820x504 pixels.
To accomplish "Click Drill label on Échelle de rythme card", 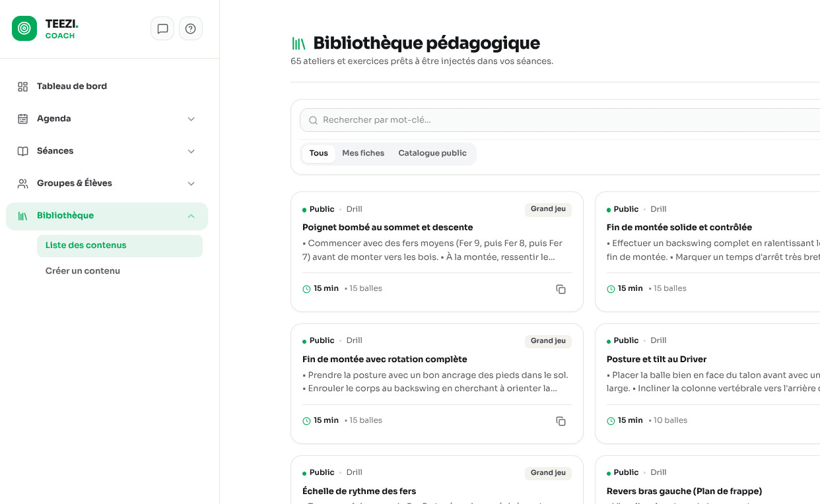I will click(x=355, y=473).
